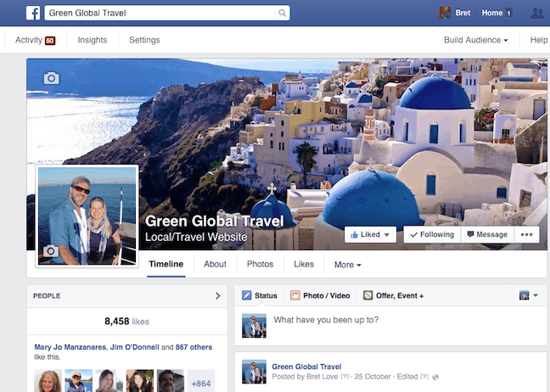The height and width of the screenshot is (392, 550).
Task: Click the Photo / Video icon
Action: [295, 295]
